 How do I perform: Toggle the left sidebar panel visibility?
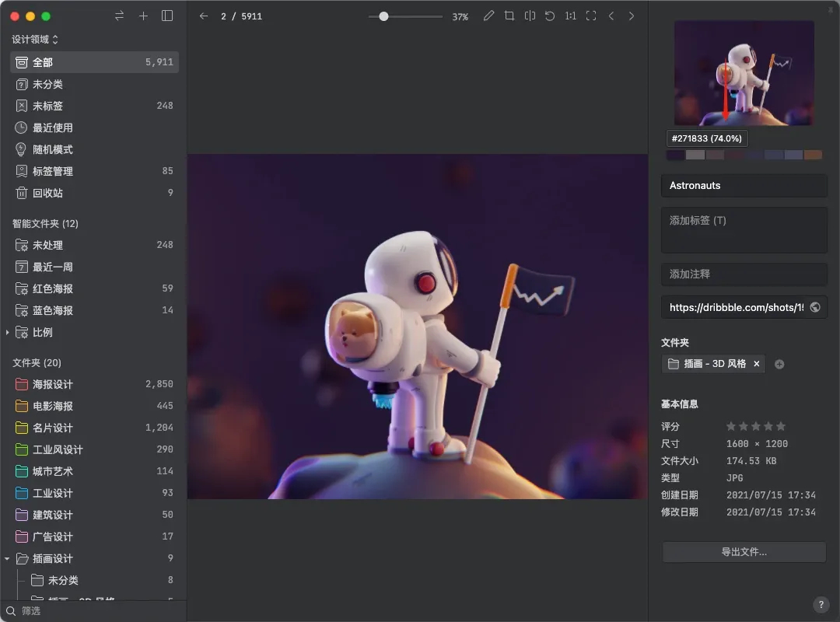pyautogui.click(x=167, y=16)
